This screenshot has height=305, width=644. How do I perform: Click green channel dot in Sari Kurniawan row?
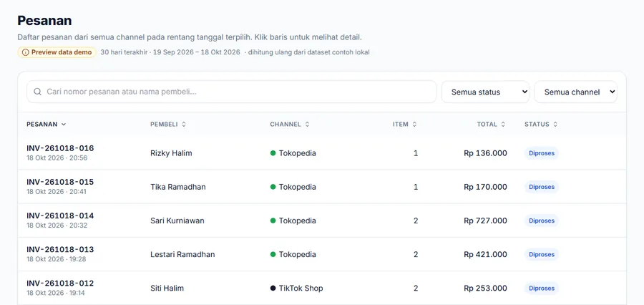point(273,221)
